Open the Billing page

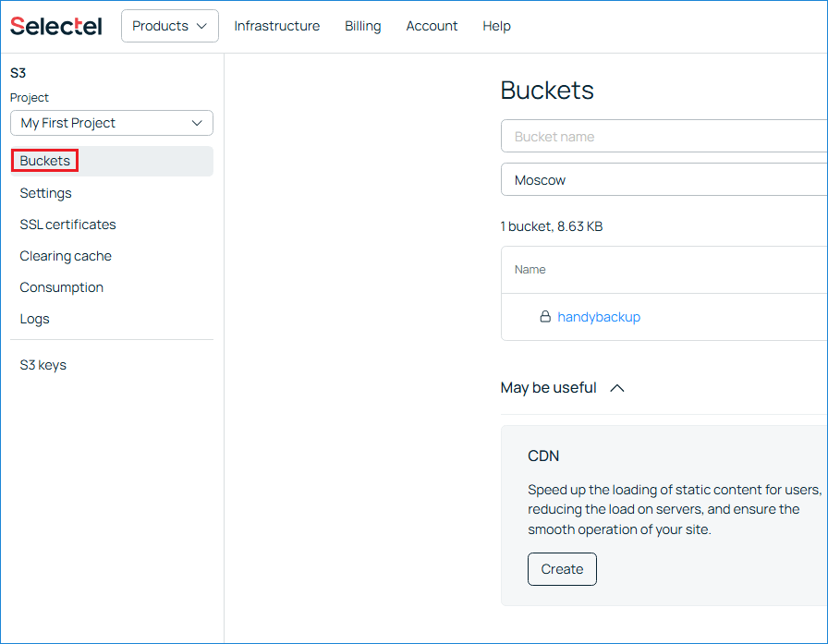tap(362, 26)
